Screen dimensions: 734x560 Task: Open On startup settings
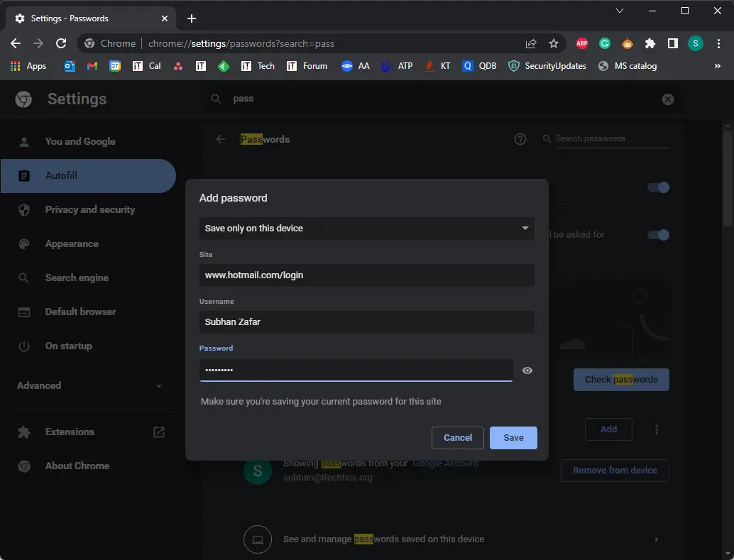[x=89, y=346]
